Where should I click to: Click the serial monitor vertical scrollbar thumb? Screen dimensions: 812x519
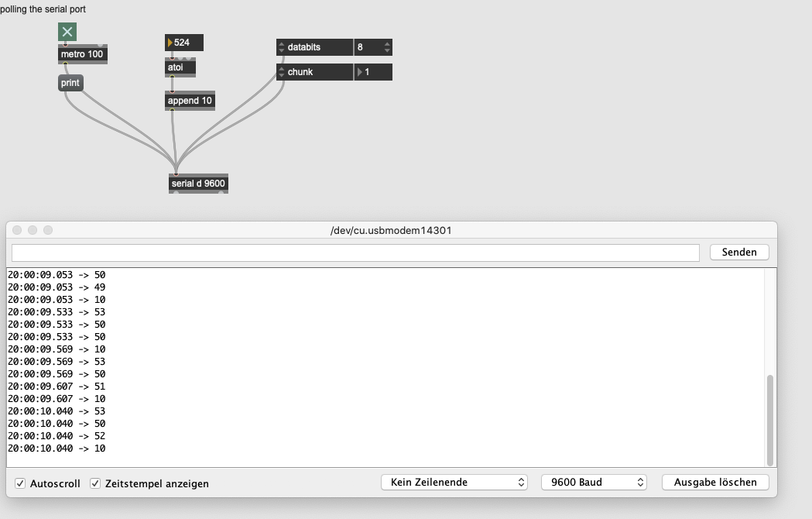point(770,421)
